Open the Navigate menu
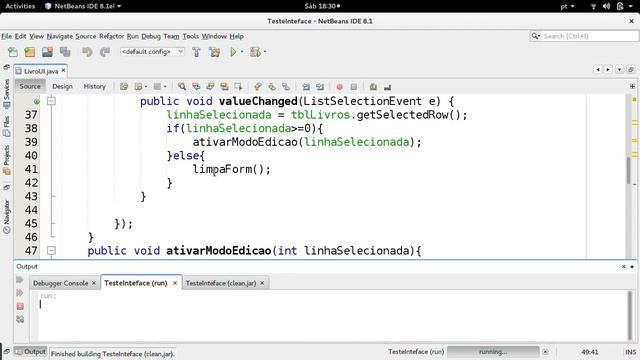 [60, 36]
